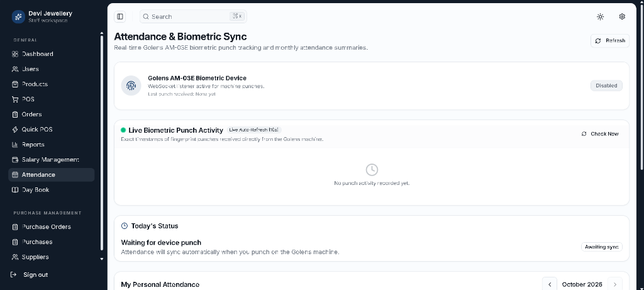
Task: Click the Disabled device status badge
Action: click(x=606, y=86)
